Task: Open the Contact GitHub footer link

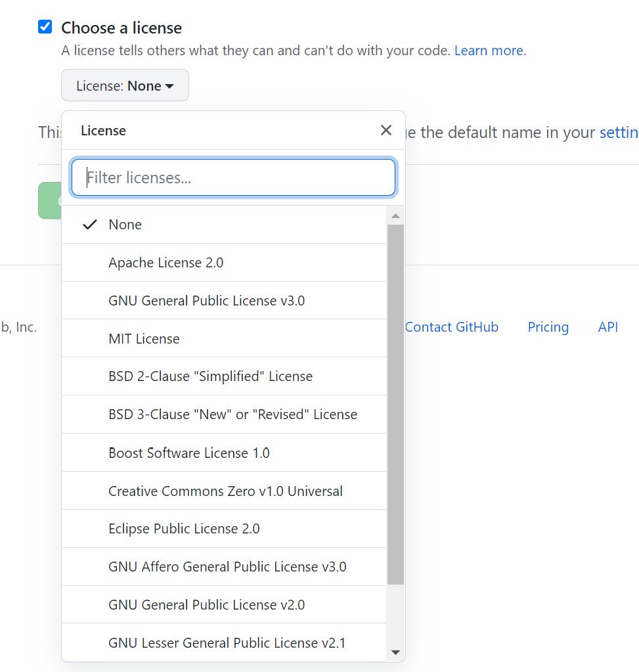Action: (x=451, y=327)
